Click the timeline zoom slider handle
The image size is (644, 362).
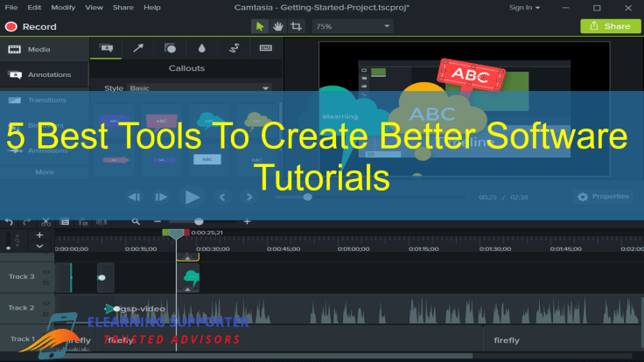pyautogui.click(x=199, y=221)
